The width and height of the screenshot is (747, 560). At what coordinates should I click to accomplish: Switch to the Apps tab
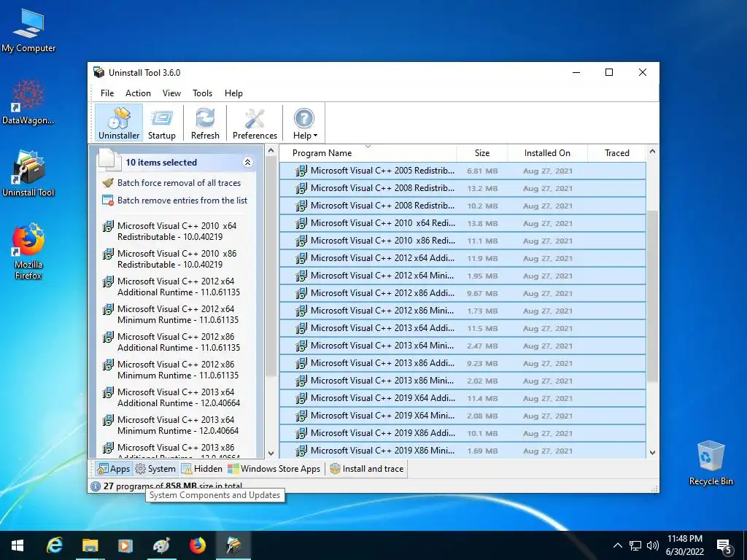[x=113, y=469]
